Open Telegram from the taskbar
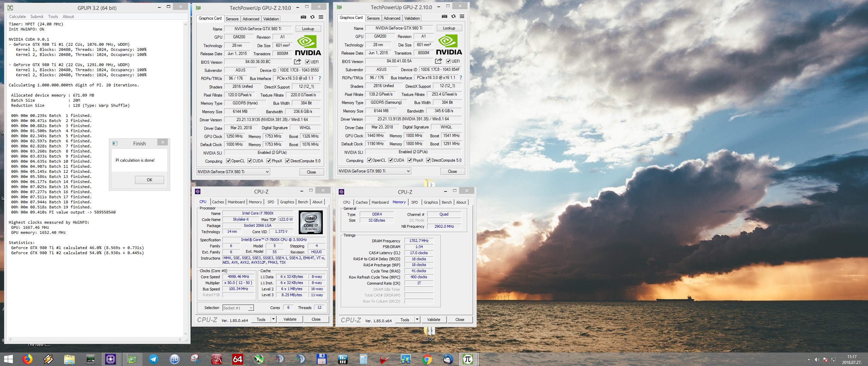Image resolution: width=868 pixels, height=366 pixels. click(x=153, y=359)
